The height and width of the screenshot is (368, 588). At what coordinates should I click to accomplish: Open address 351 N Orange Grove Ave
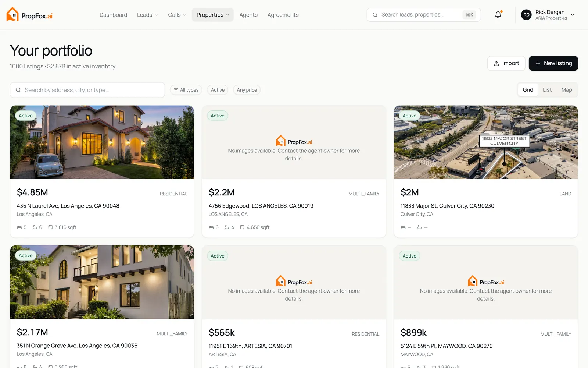(x=77, y=346)
